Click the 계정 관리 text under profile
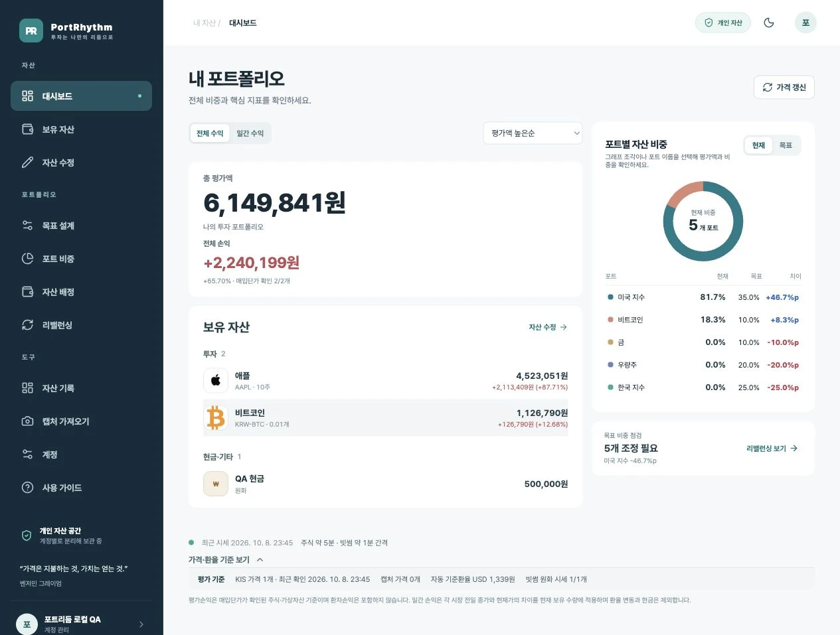 [56, 630]
